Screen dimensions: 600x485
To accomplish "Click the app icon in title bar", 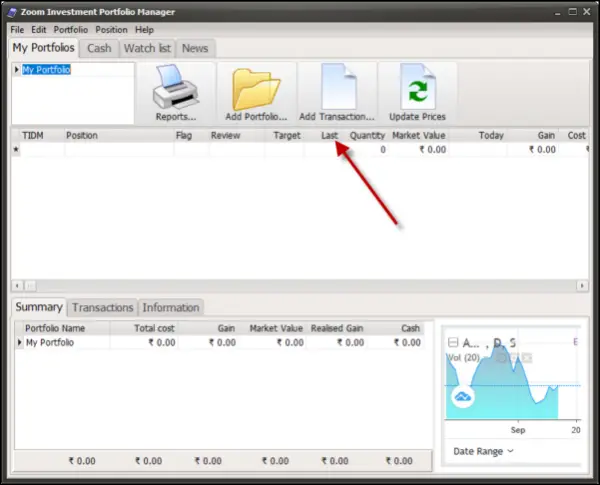I will click(x=12, y=12).
